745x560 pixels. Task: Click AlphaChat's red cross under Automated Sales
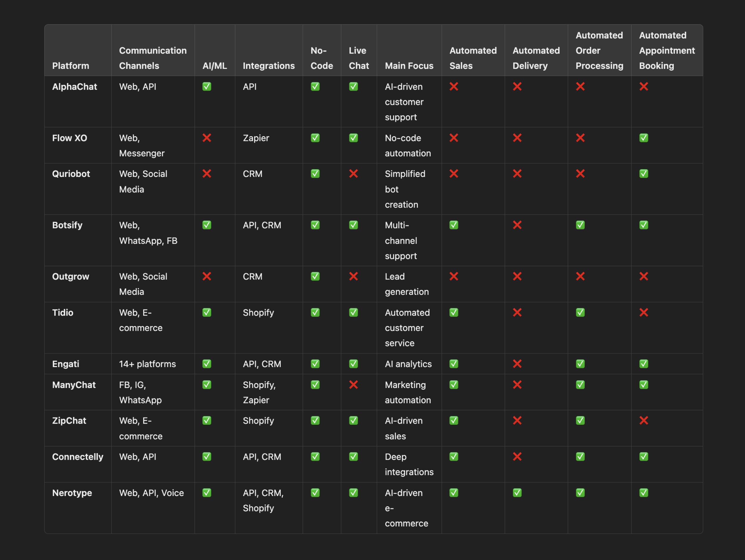coord(454,87)
